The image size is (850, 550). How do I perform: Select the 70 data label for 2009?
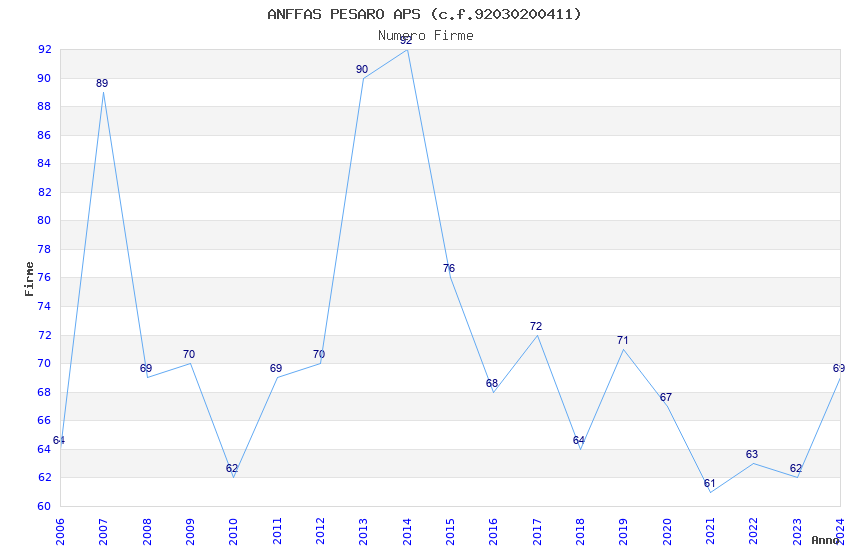pos(189,354)
